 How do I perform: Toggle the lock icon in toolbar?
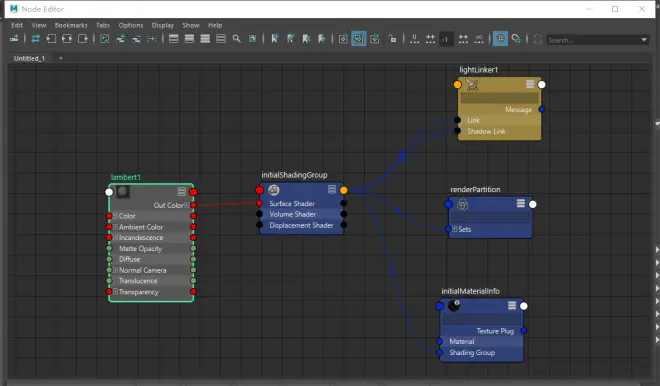coord(392,39)
